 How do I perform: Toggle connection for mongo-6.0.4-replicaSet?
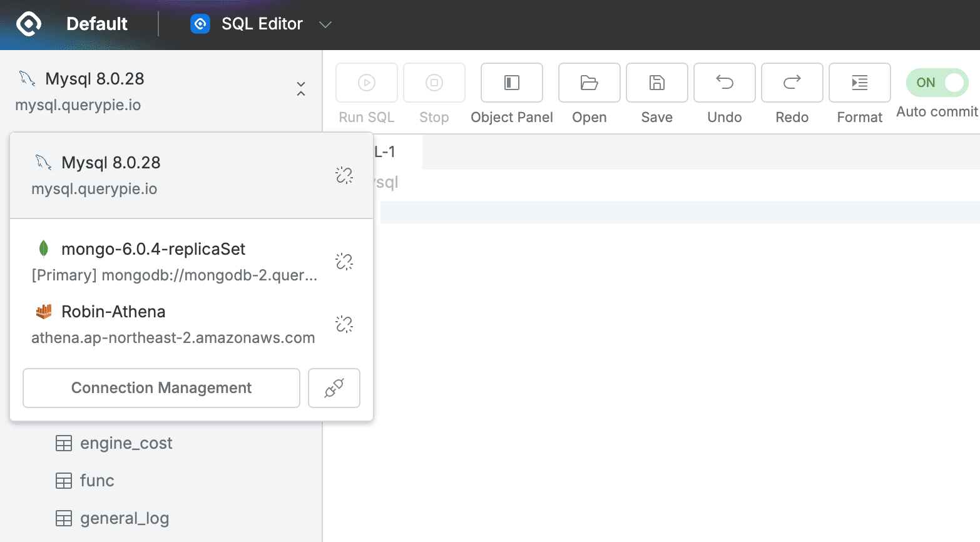[x=344, y=261]
